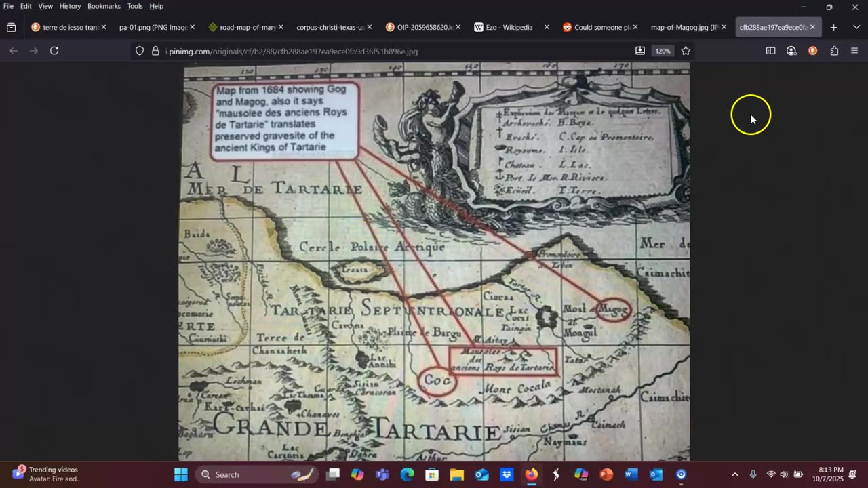Open downloads panel icon
Image resolution: width=868 pixels, height=488 pixels.
639,51
